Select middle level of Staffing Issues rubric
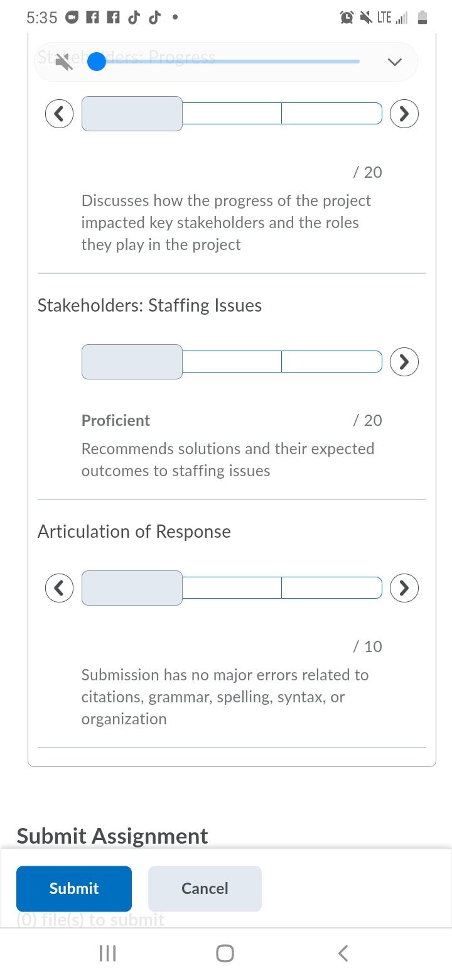The height and width of the screenshot is (980, 452). click(x=232, y=362)
